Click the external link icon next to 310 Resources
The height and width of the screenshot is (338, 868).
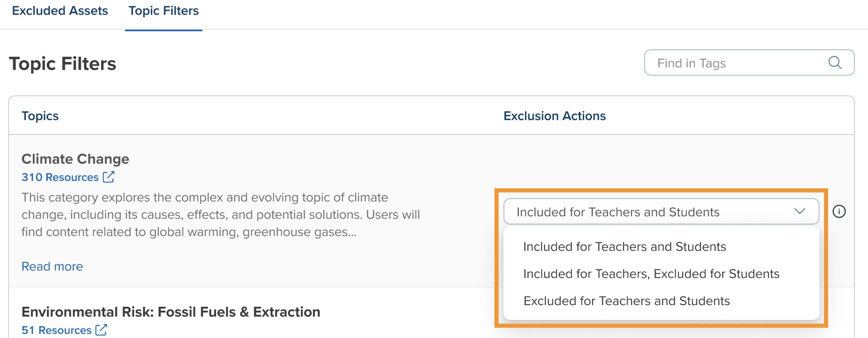click(109, 177)
